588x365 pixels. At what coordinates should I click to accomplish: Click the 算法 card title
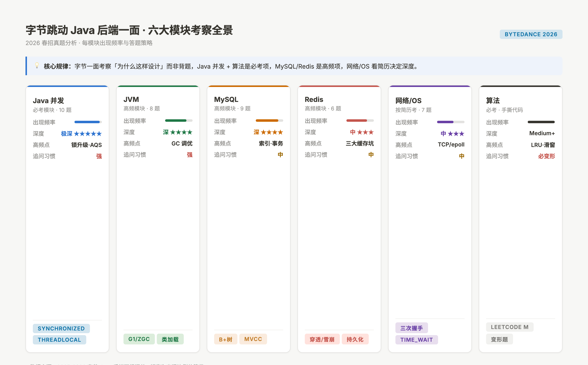tap(493, 101)
